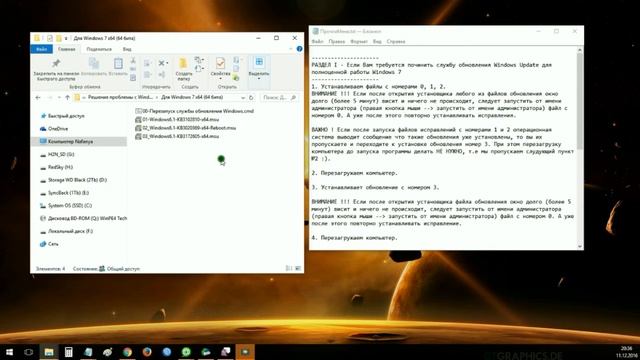
Task: Go up one folder level arrow
Action: 68,98
